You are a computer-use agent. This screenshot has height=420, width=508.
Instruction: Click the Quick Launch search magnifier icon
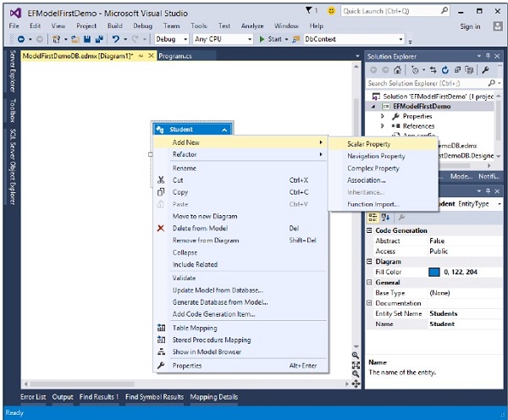coord(444,11)
